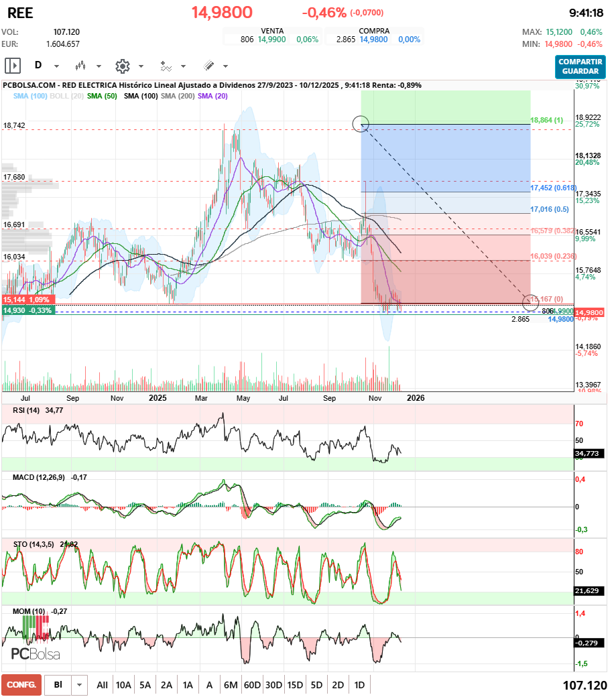Click the RSI value badge 34,773

[x=589, y=453]
